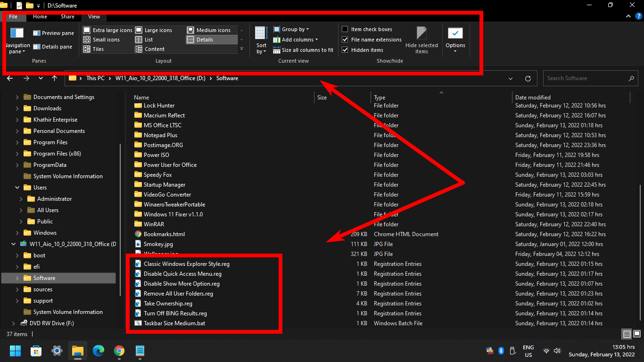This screenshot has height=362, width=644.
Task: Select the Downloads folder in tree
Action: coord(47,108)
